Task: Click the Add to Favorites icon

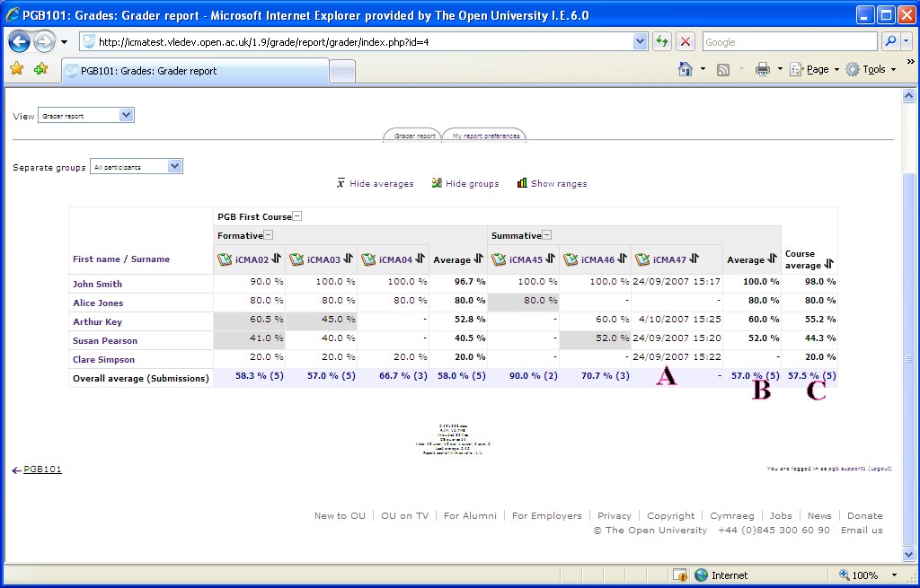Action: click(40, 68)
